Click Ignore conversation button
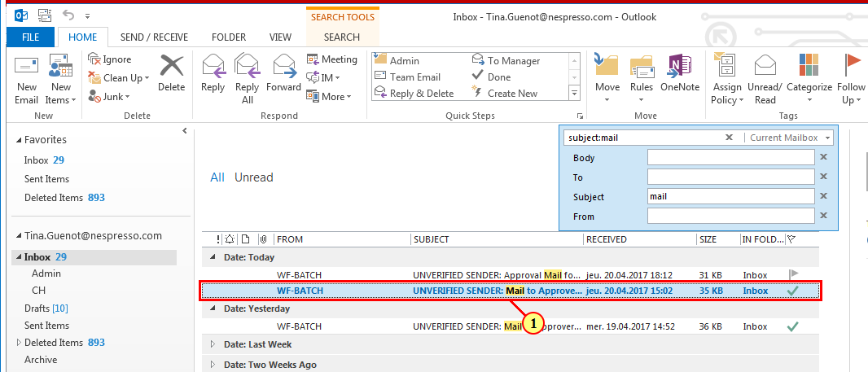868x372 pixels. click(x=110, y=59)
